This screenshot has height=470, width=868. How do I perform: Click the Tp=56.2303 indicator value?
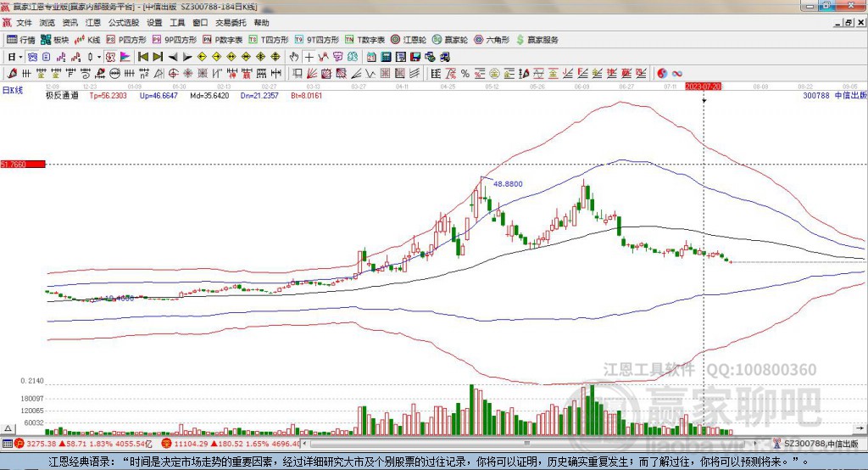click(x=108, y=95)
